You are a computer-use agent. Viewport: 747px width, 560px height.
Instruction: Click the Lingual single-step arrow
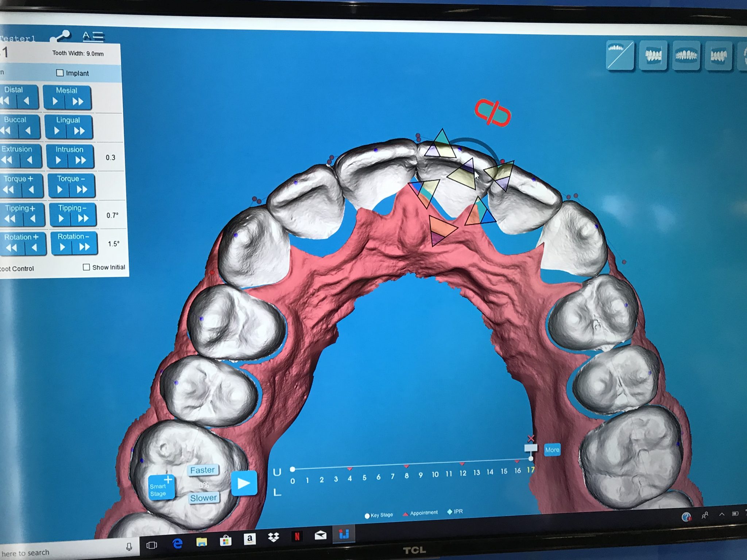57,131
